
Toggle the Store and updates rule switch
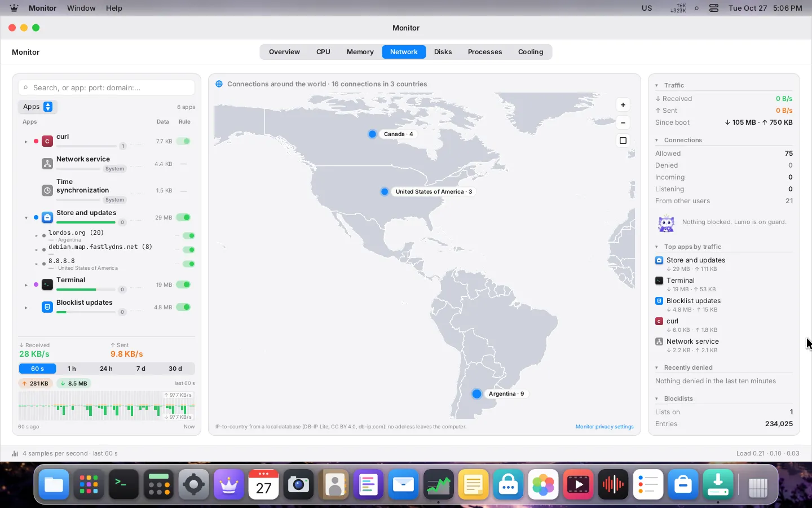click(x=183, y=217)
